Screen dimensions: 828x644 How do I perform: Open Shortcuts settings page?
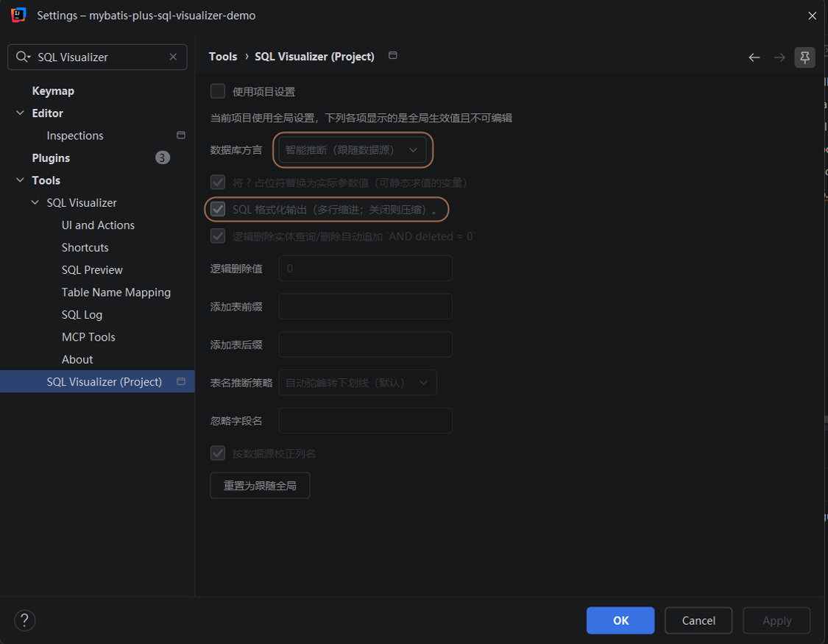point(85,247)
